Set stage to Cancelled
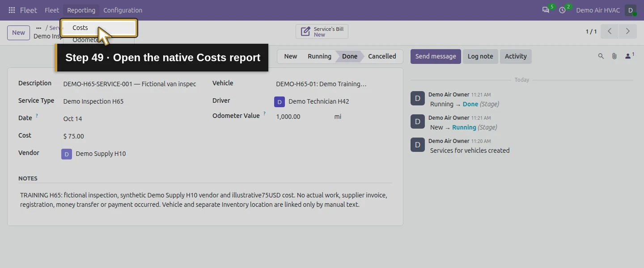Viewport: 644px width, 268px height. click(x=382, y=56)
